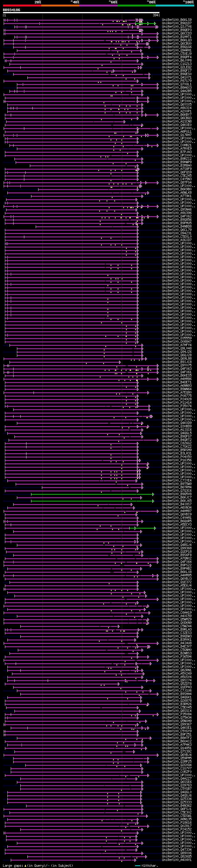Viewport: 197px width, 868px height.
Task: Open entry UniRef100_P24928
Action: [177, 399]
